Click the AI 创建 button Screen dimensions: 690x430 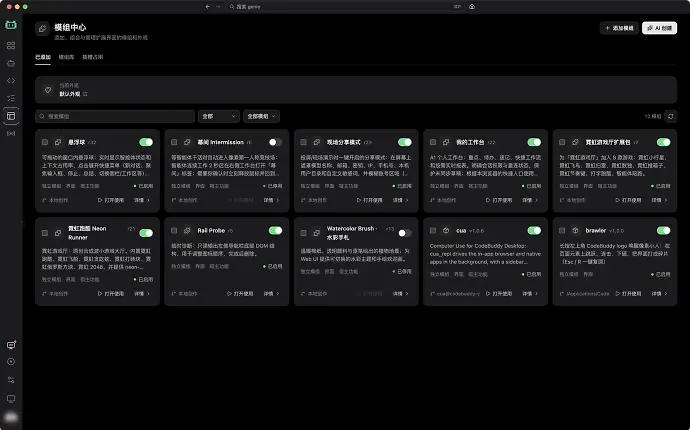pyautogui.click(x=659, y=28)
